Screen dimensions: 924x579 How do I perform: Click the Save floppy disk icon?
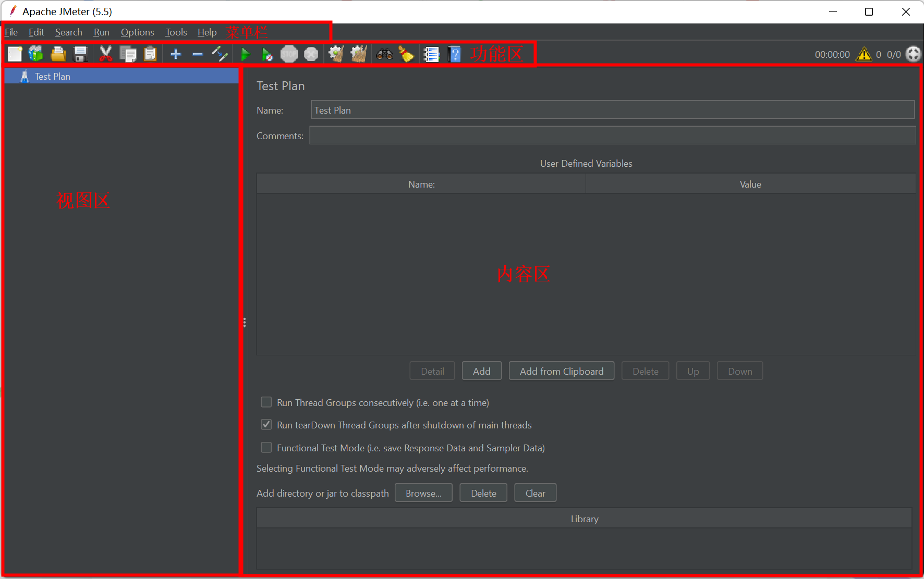click(80, 54)
